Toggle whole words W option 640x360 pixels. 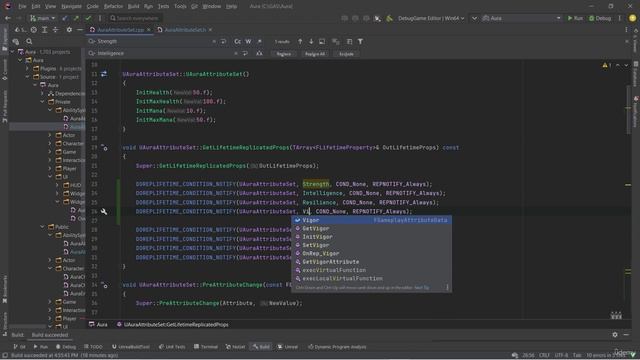248,41
